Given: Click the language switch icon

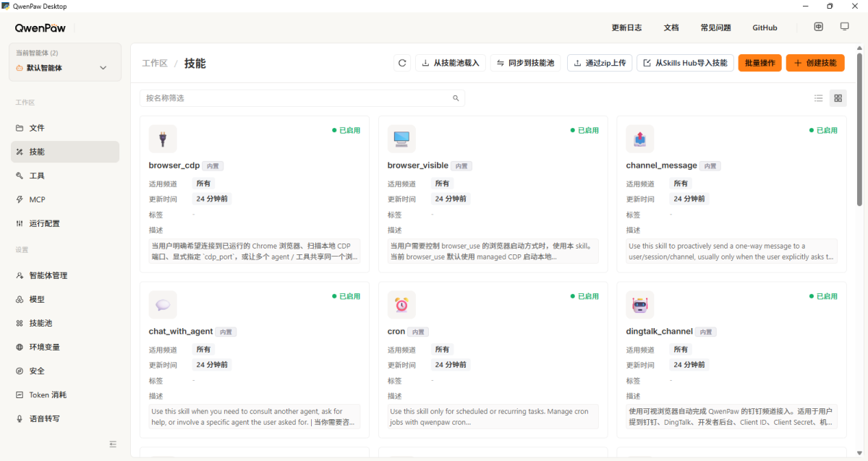Looking at the screenshot, I should 818,27.
